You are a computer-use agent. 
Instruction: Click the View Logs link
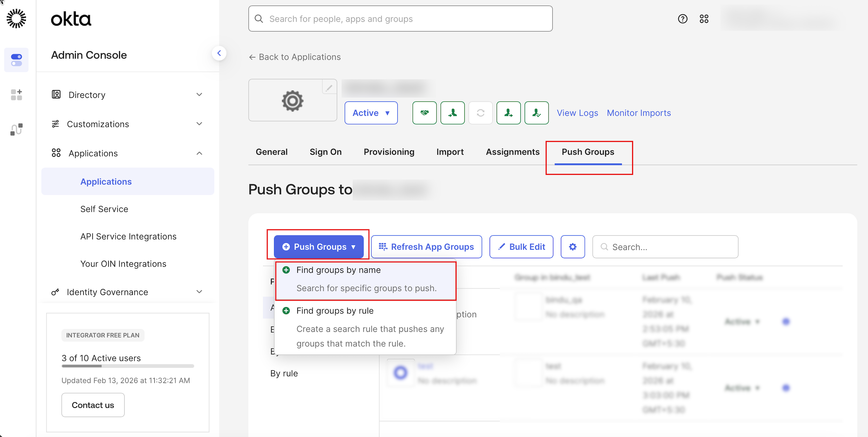coord(577,113)
